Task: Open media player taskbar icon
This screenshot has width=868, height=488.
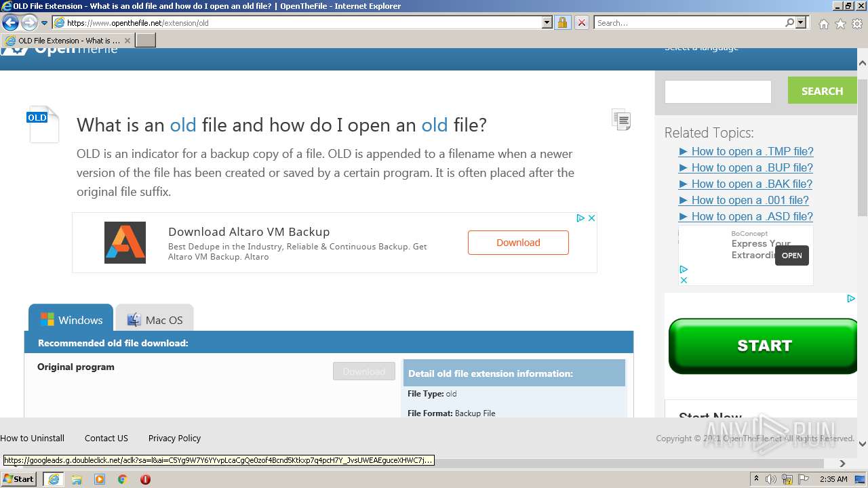Action: click(x=100, y=479)
